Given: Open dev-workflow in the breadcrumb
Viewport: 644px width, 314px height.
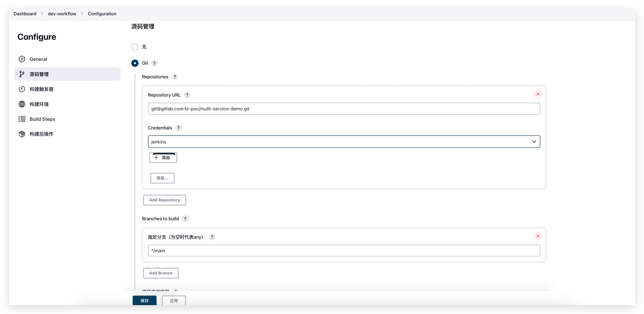Looking at the screenshot, I should [62, 14].
